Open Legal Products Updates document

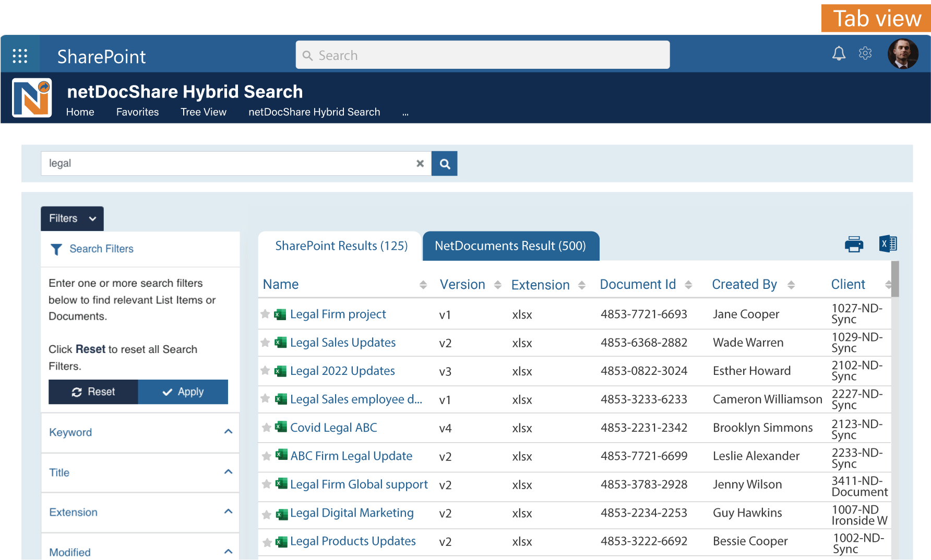[x=353, y=541]
